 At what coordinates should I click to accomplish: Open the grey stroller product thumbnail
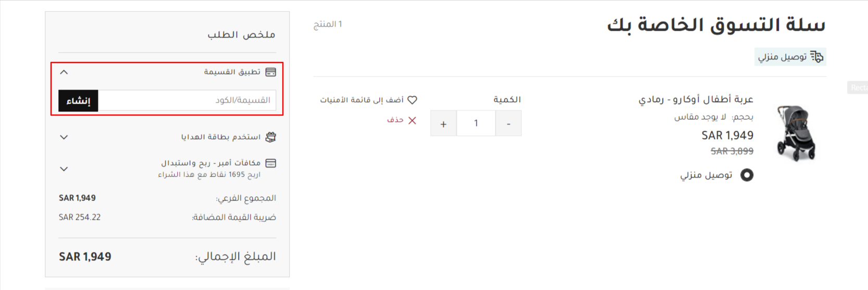pos(796,133)
